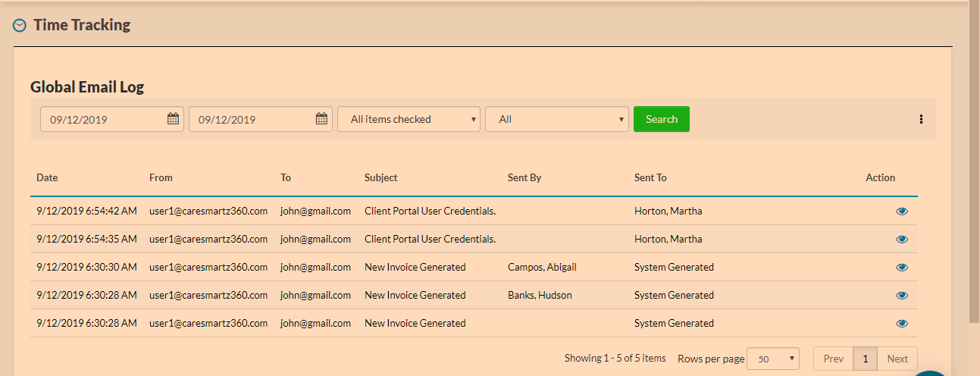
Task: Click Showing 1 - 5 of 5 items
Action: tap(615, 358)
